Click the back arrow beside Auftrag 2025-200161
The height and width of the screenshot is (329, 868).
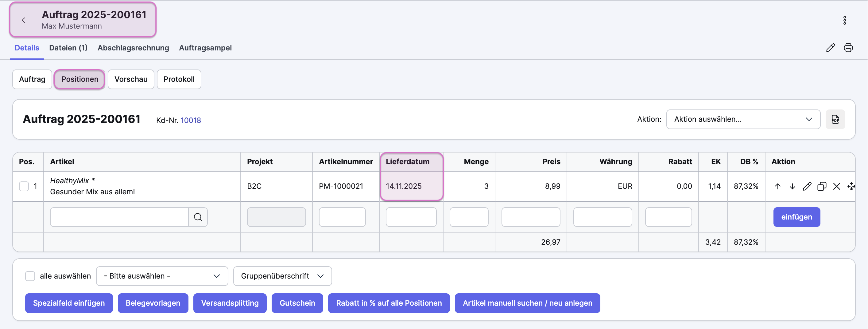tap(23, 20)
